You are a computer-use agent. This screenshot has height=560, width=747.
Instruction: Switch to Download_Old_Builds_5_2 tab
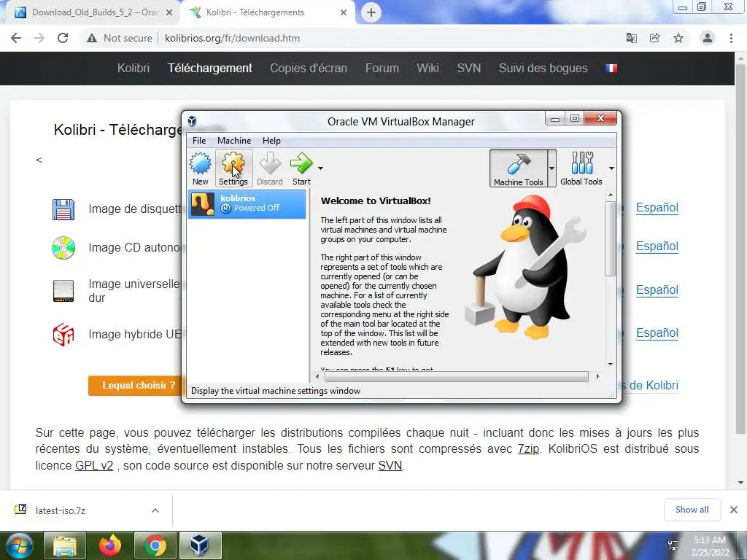coord(94,12)
